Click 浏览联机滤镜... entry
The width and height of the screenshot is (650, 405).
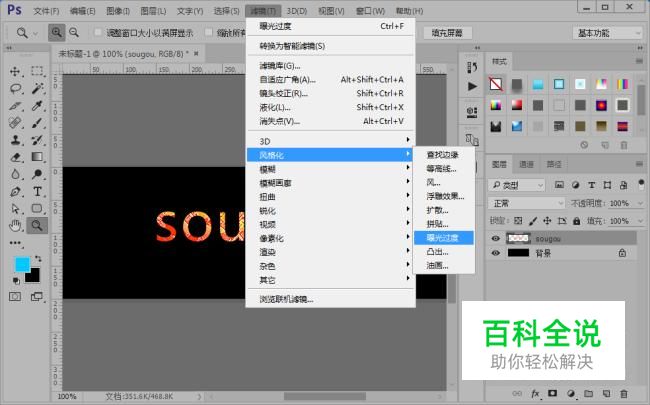(x=330, y=299)
